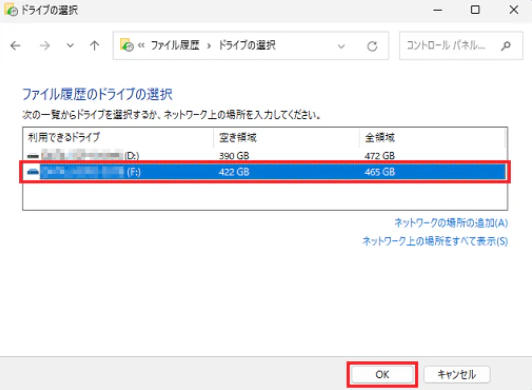Refresh the drive selection page
This screenshot has width=532, height=390.
point(372,46)
